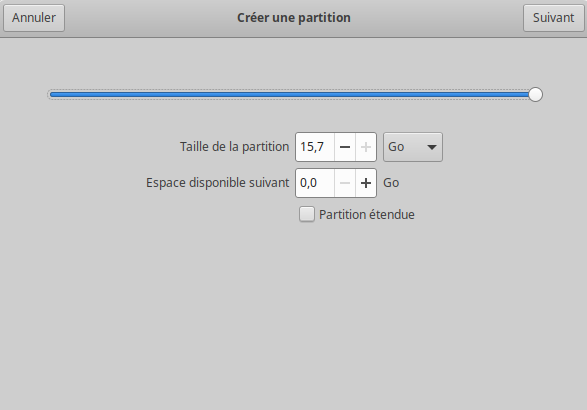Cancel with the Annuler button
Image resolution: width=587 pixels, height=410 pixels.
[x=34, y=18]
